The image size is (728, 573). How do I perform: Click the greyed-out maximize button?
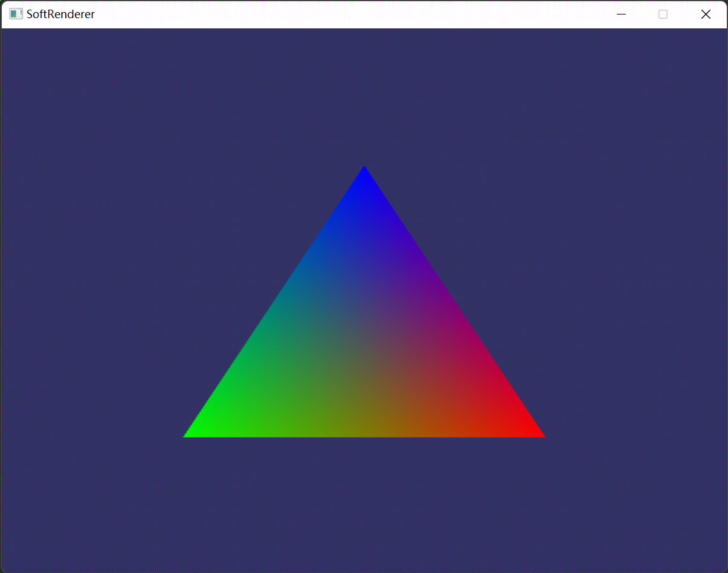(x=663, y=14)
